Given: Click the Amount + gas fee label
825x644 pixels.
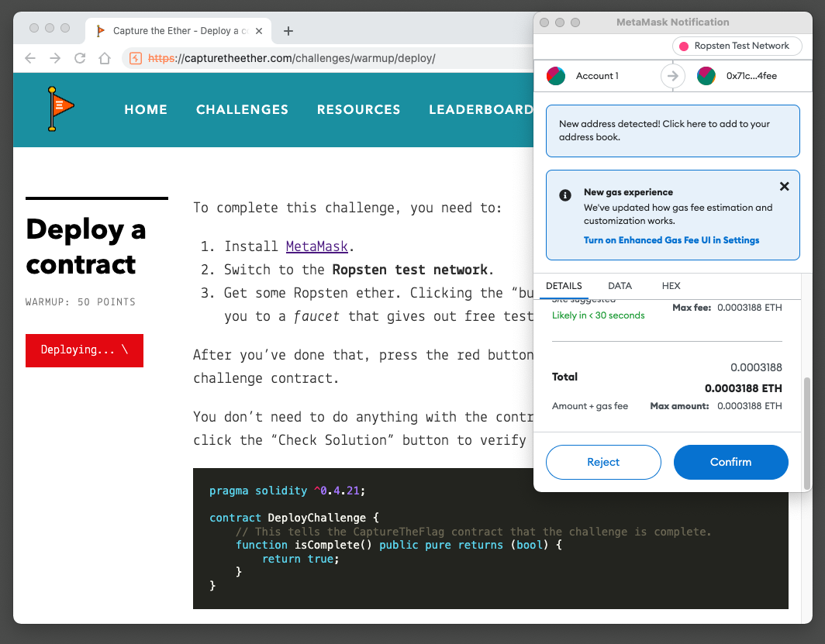Looking at the screenshot, I should tap(590, 406).
